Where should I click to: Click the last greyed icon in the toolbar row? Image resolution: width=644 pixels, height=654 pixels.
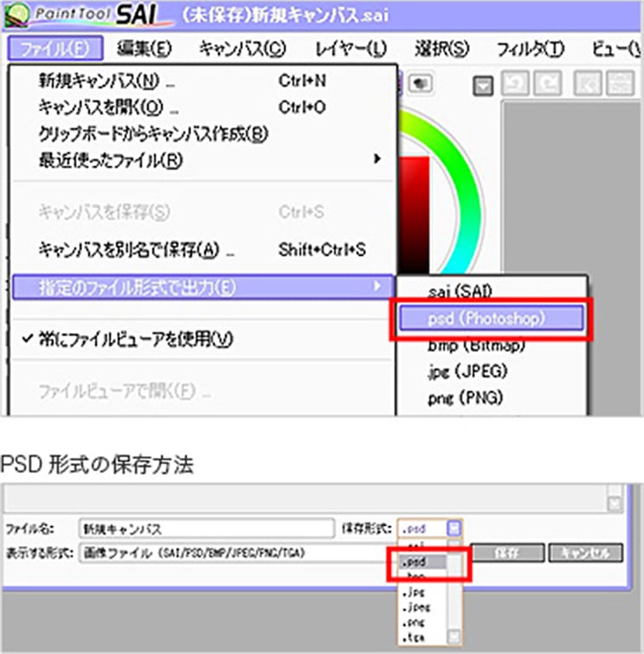(x=621, y=83)
